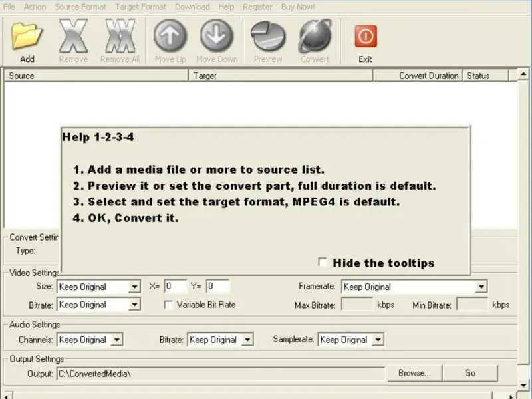Image resolution: width=532 pixels, height=399 pixels.
Task: Open the Register menu
Action: (x=257, y=7)
